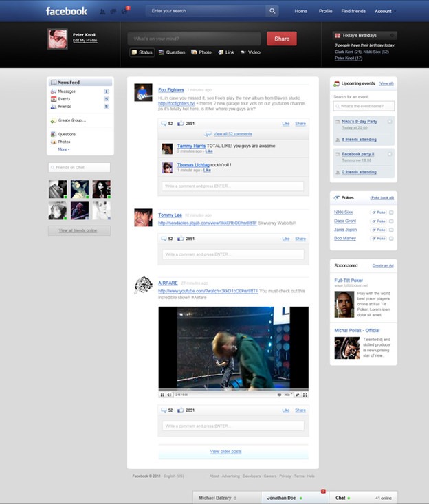This screenshot has width=429, height=504.
Task: Click the What's on your mind field
Action: 194,39
